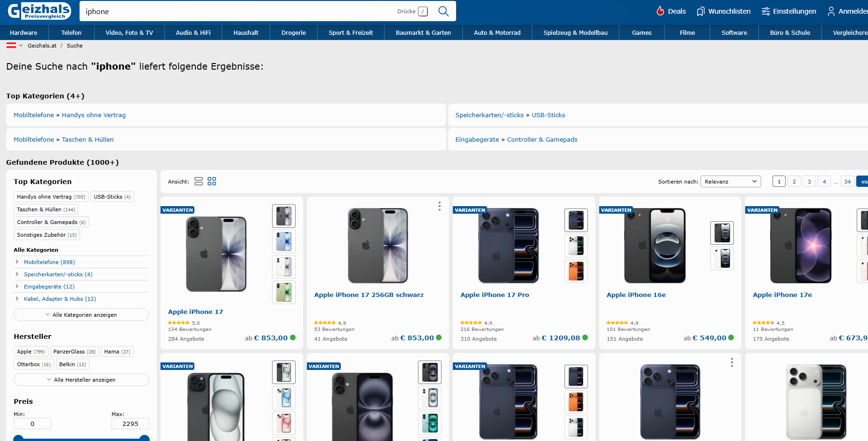Image resolution: width=868 pixels, height=441 pixels.
Task: Select silver variant thumbnail of iPhone 17 Pro
Action: (576, 246)
